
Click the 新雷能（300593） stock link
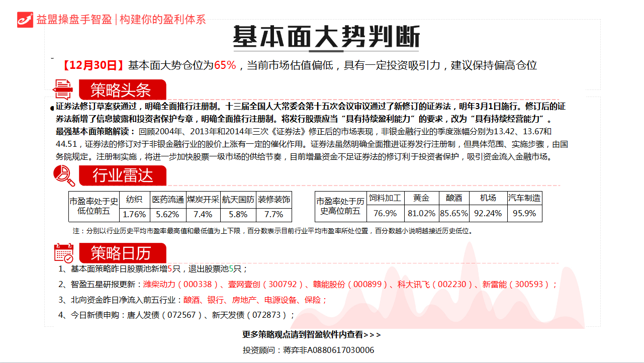pyautogui.click(x=517, y=285)
